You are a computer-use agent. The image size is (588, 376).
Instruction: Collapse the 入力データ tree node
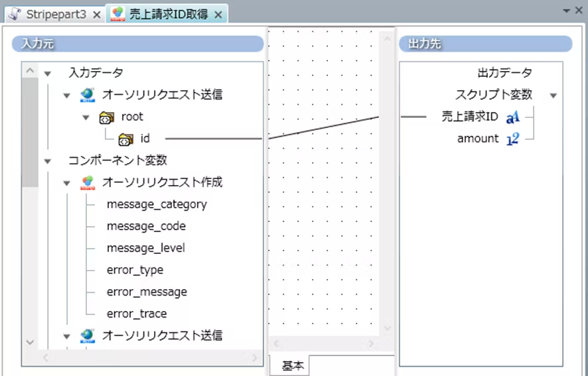(x=48, y=74)
